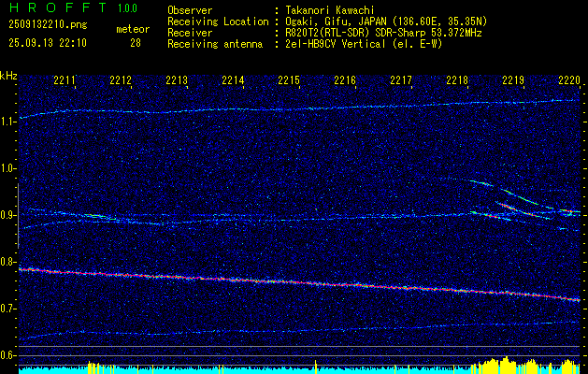
Task: Click the 2212 time axis marker
Action: (x=121, y=79)
